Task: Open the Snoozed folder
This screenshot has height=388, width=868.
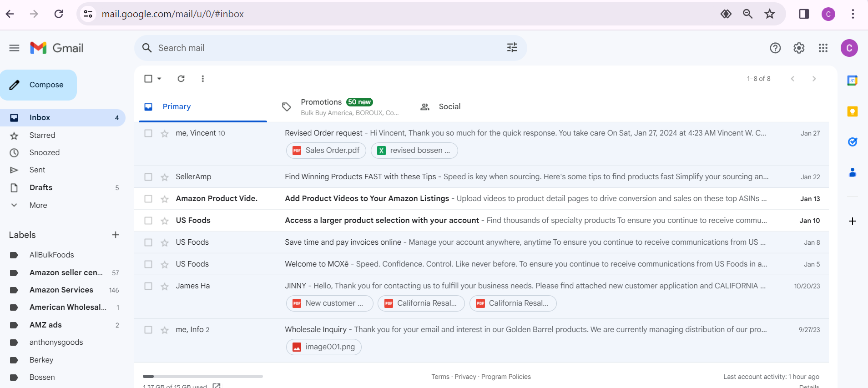Action: [x=63, y=152]
